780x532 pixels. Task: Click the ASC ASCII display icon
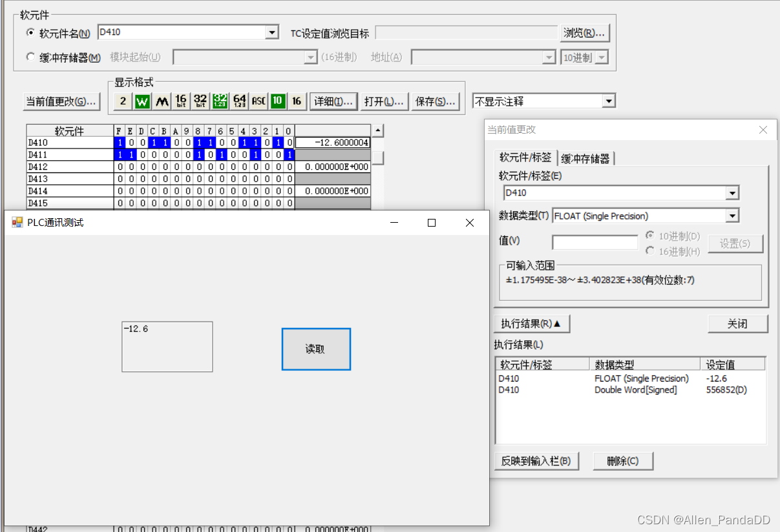coord(258,101)
